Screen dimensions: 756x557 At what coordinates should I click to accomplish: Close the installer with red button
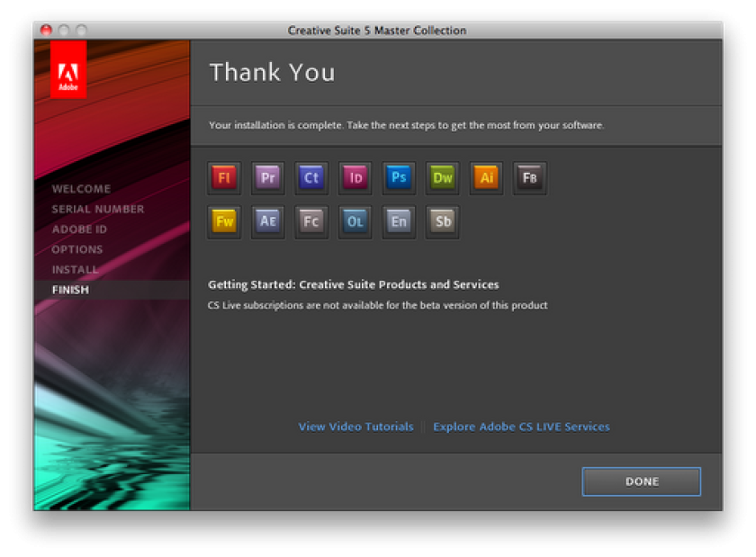coord(46,31)
